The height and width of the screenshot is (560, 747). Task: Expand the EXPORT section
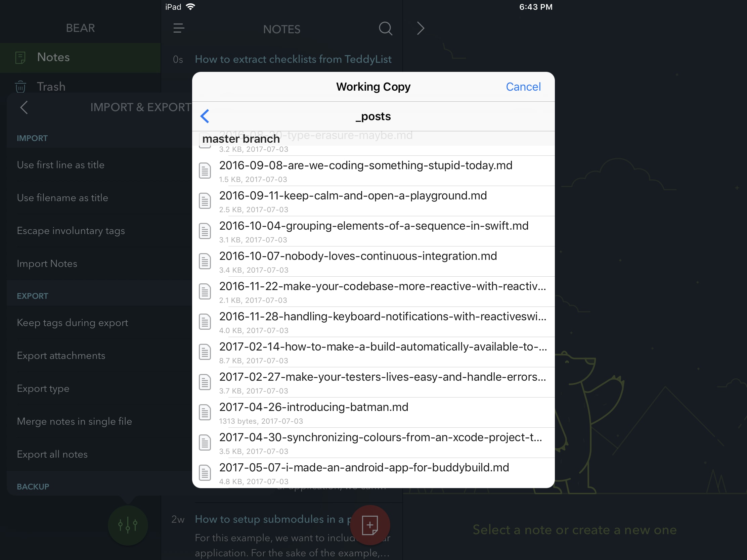pyautogui.click(x=32, y=296)
